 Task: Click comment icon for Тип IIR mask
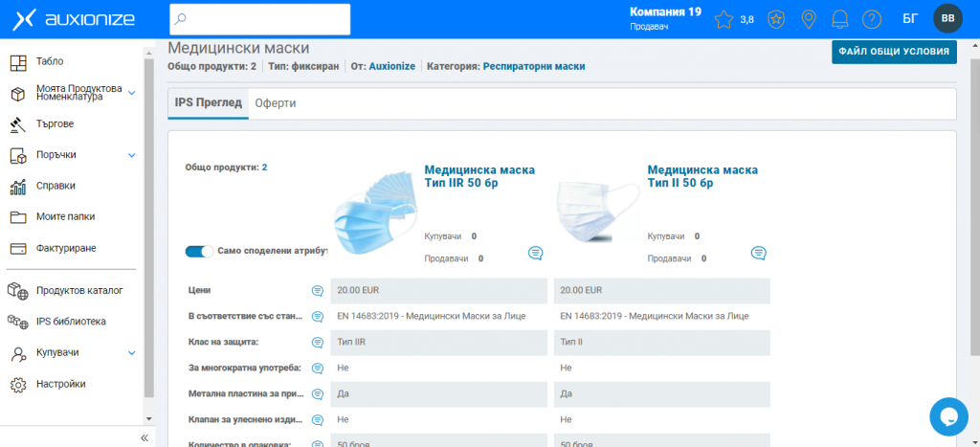pyautogui.click(x=535, y=253)
